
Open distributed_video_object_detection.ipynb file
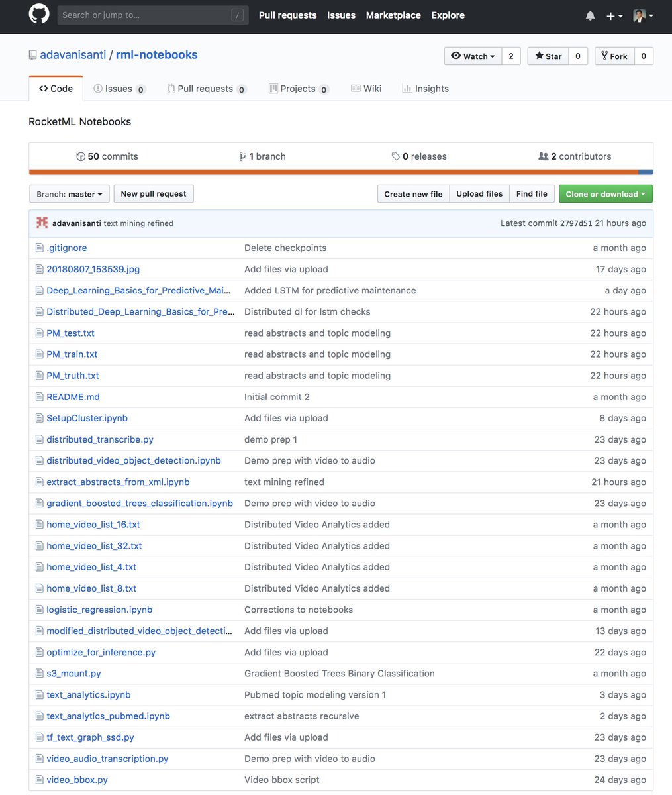[x=134, y=460]
